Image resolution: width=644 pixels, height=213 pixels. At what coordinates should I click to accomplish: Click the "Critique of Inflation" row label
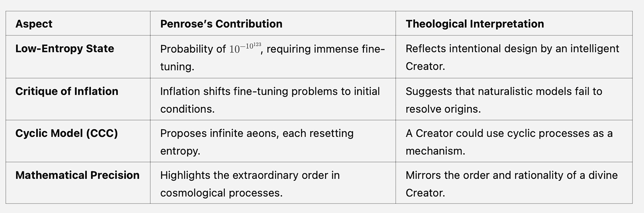(x=67, y=91)
